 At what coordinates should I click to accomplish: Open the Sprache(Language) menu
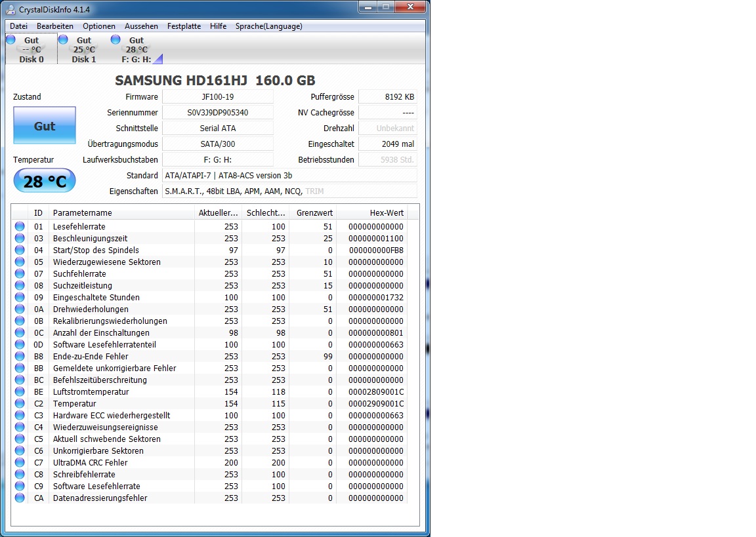pyautogui.click(x=268, y=26)
